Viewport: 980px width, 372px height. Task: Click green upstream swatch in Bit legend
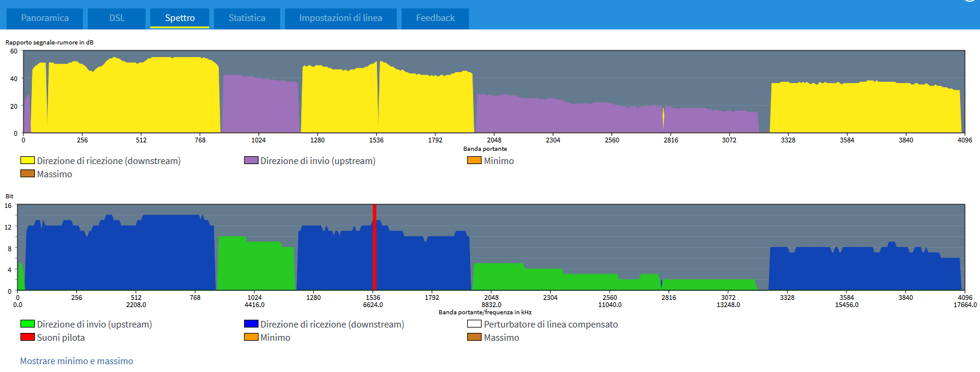pyautogui.click(x=28, y=324)
